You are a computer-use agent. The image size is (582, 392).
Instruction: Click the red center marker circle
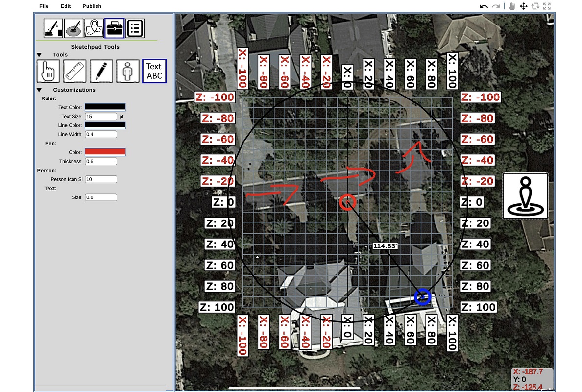tap(347, 202)
